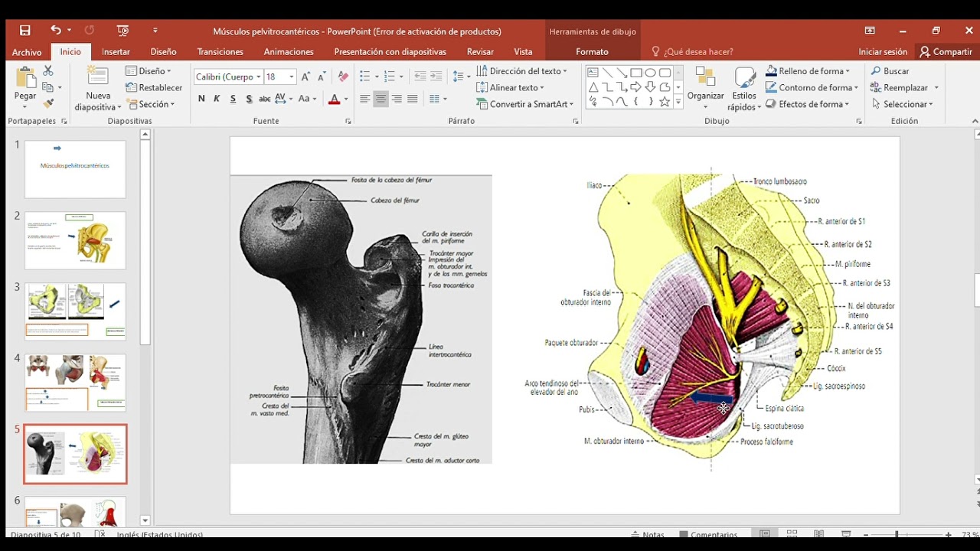Pick the right arrow shape in gallery
The width and height of the screenshot is (980, 551).
click(635, 87)
